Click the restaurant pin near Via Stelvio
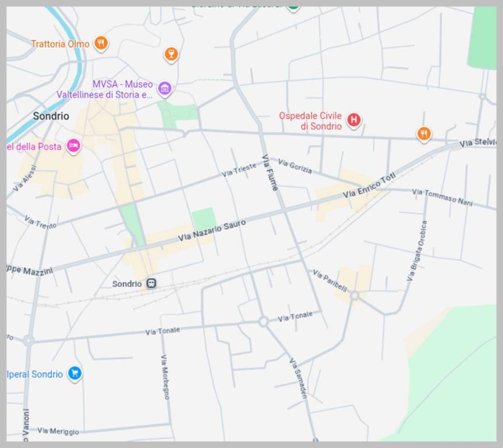Viewport: 503px width, 448px height. point(424,134)
